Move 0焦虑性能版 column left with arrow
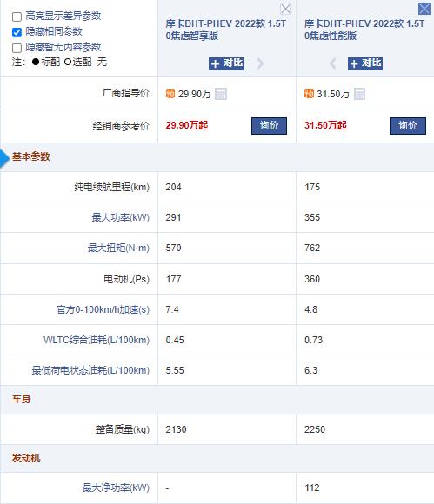The width and height of the screenshot is (434, 504). 332,63
